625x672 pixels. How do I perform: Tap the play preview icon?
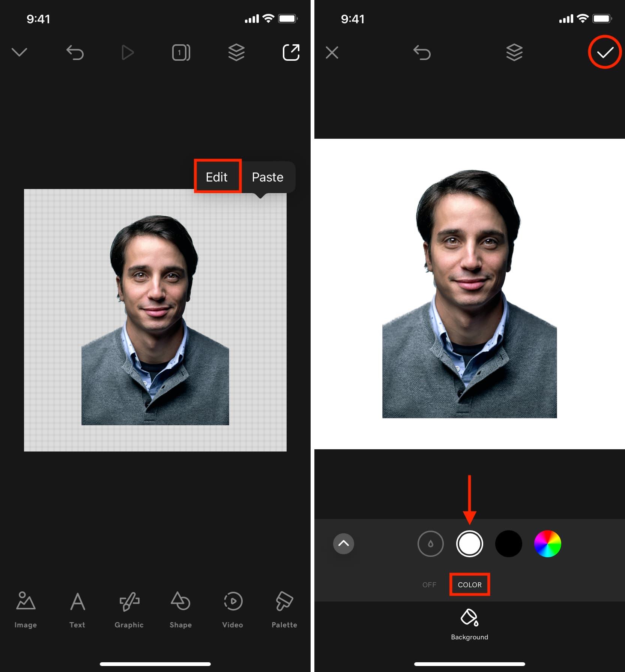(128, 52)
